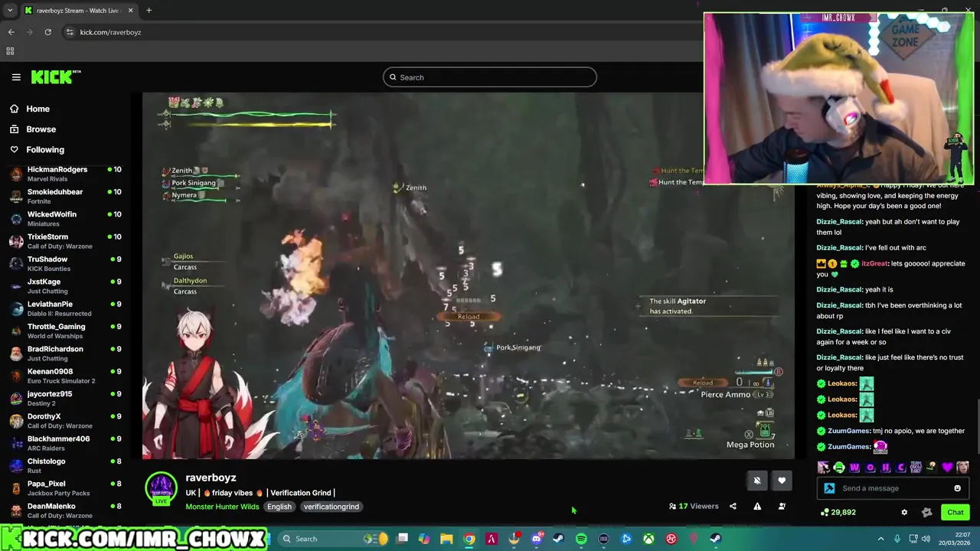The image size is (980, 551).
Task: Click raverboyz channel avatar
Action: [x=161, y=488]
